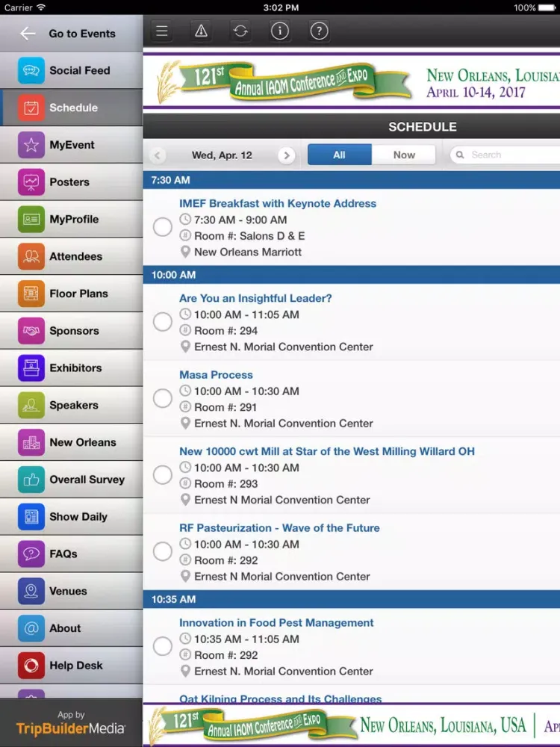Open the Exhibitors booth icon
The image size is (560, 747).
31,368
